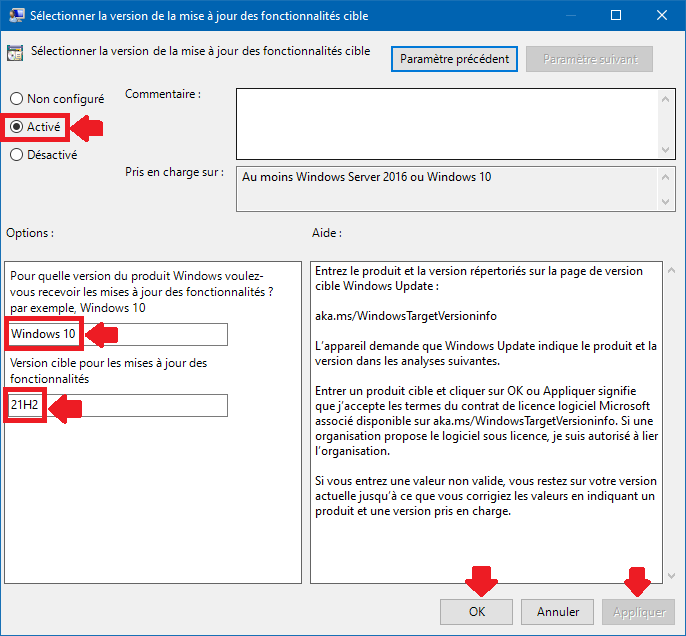Maximize the dialog window
The height and width of the screenshot is (636, 686).
coord(616,15)
